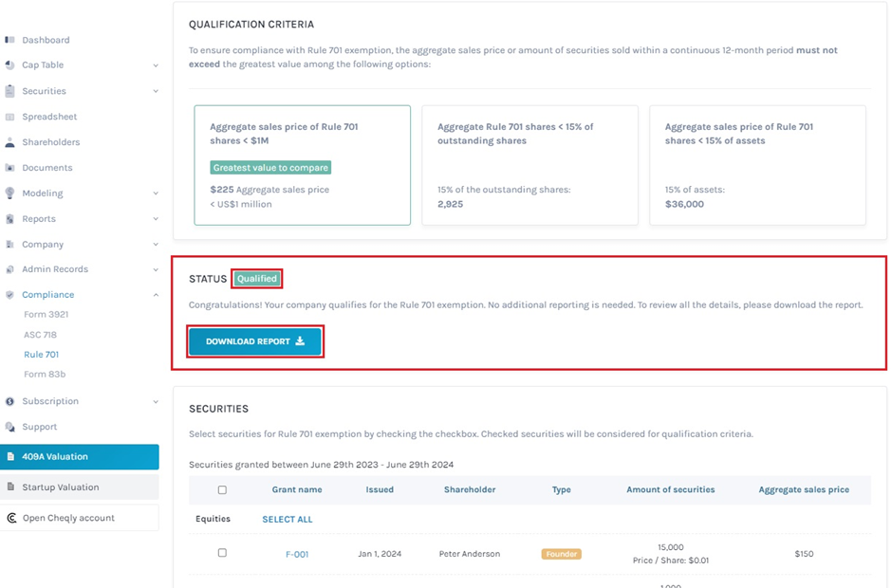Sort by Grant name column header

click(297, 489)
